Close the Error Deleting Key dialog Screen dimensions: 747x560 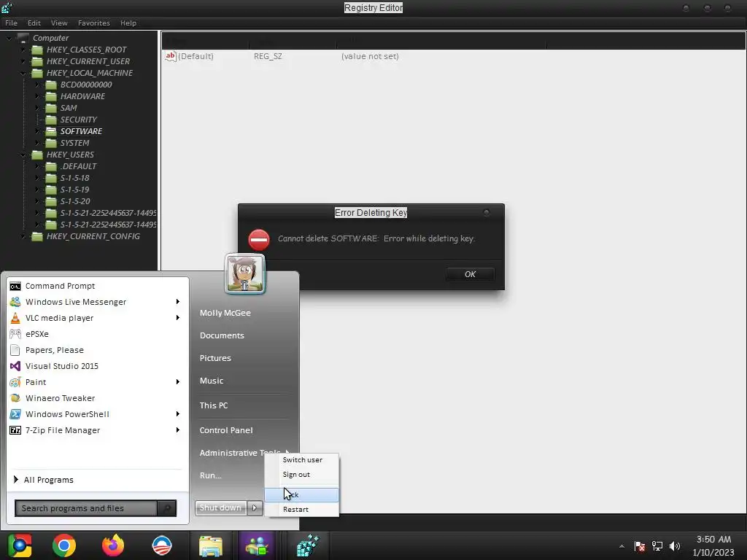[x=487, y=212]
